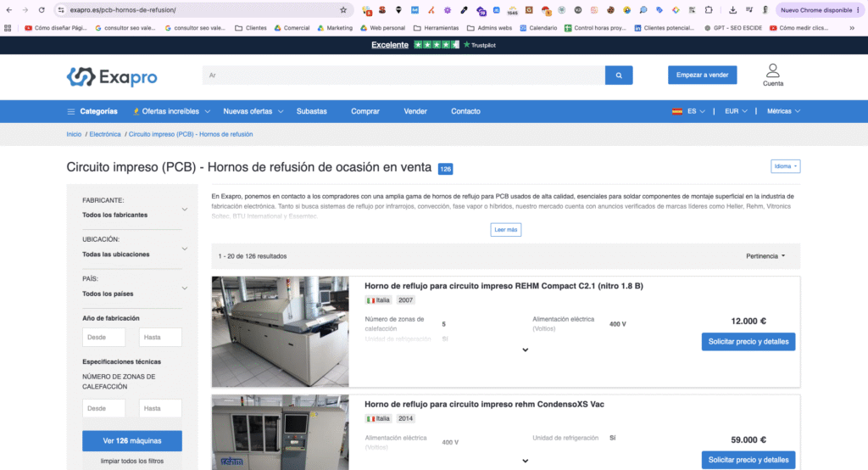Click the Italia flag tag on REHM Compact

(378, 300)
